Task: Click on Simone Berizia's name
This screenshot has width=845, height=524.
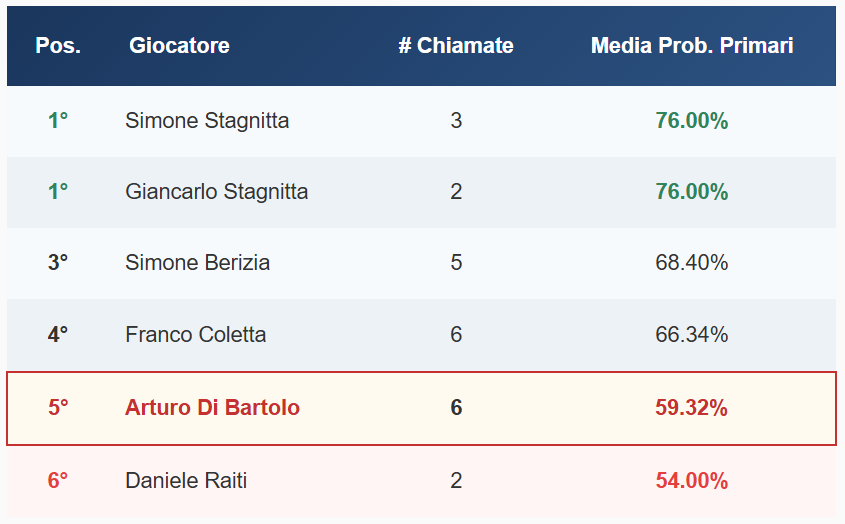Action: click(198, 263)
